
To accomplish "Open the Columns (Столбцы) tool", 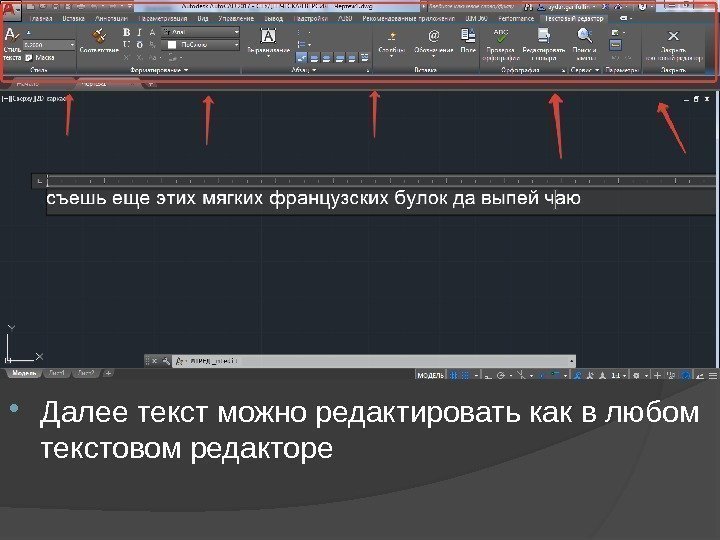I will (392, 42).
